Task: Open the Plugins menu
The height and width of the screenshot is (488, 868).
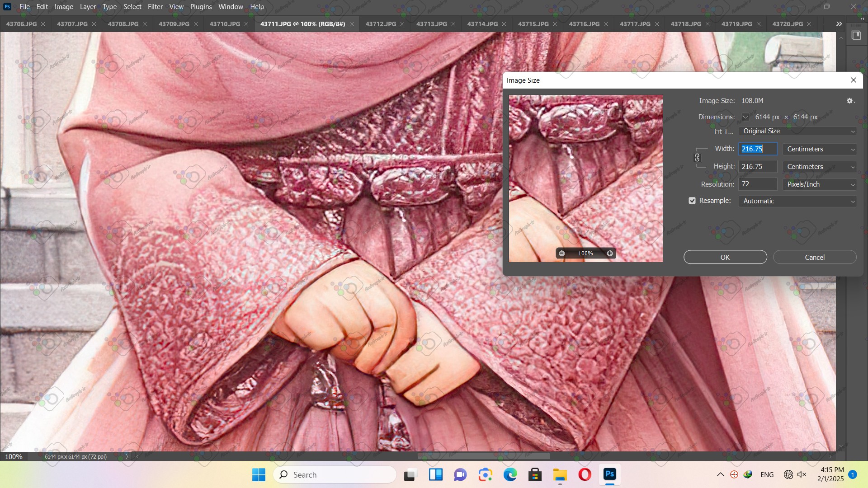Action: [201, 7]
